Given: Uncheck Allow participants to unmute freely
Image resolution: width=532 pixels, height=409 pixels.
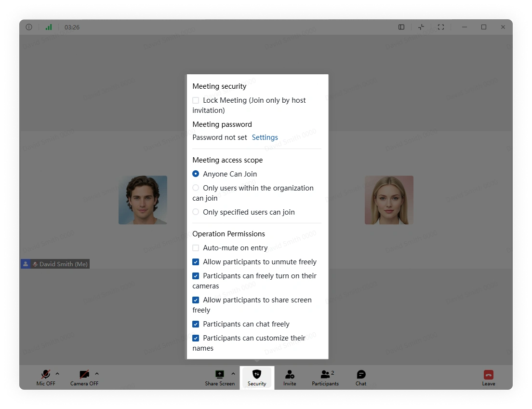Looking at the screenshot, I should 196,262.
